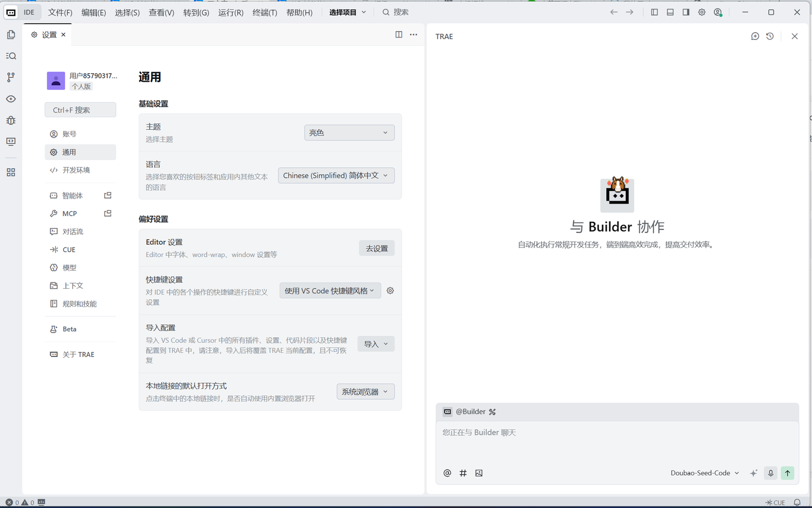This screenshot has height=508, width=812.
Task: Select CUE in settings sidebar
Action: pos(80,249)
